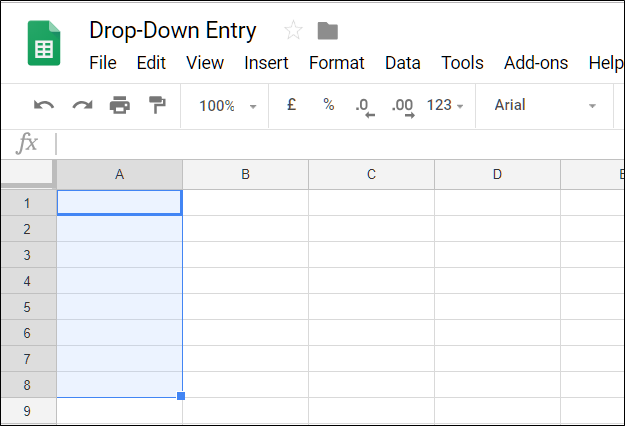Click the Google Sheets home icon

[x=44, y=45]
